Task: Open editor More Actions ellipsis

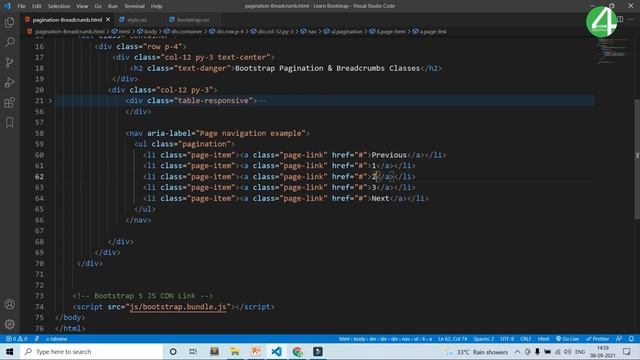Action: (x=631, y=19)
